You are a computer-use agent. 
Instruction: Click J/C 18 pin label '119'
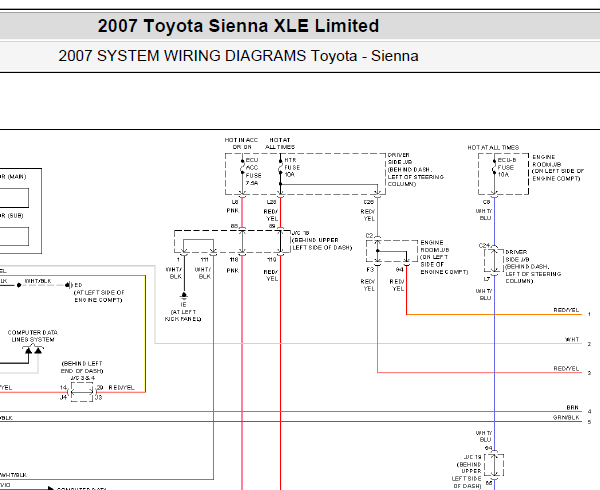(x=271, y=260)
